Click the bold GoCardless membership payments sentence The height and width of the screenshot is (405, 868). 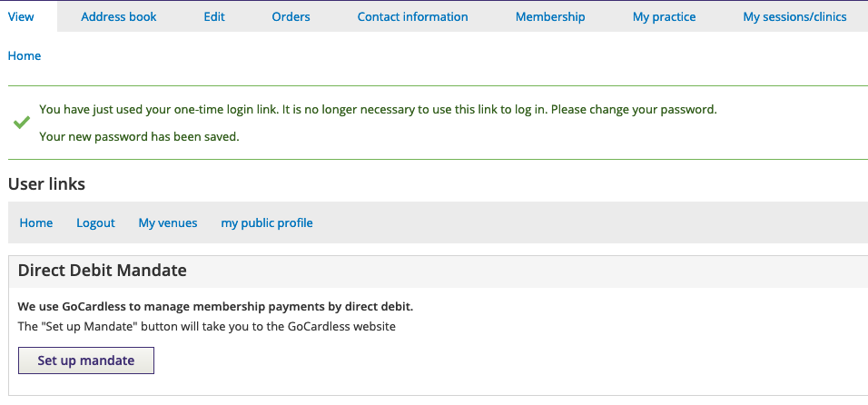pos(215,307)
